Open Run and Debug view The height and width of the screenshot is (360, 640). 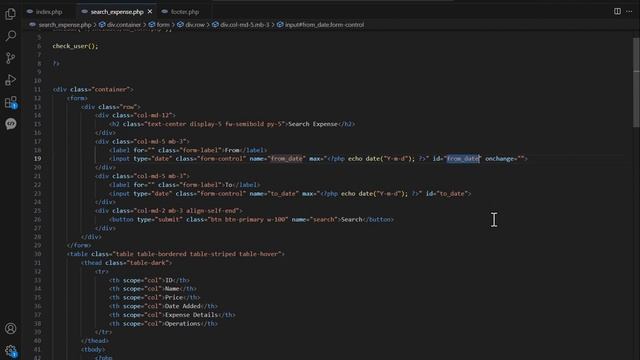pos(11,80)
